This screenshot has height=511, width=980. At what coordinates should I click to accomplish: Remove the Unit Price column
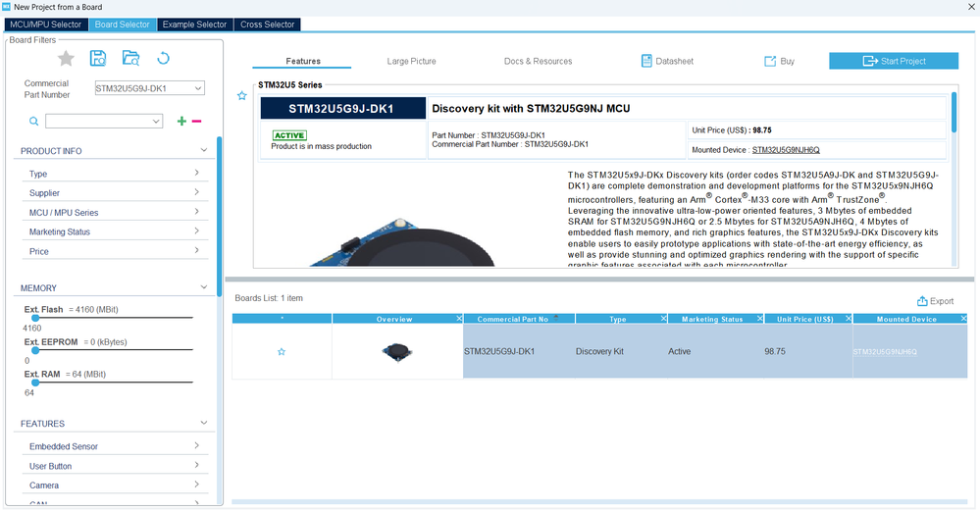[849, 319]
